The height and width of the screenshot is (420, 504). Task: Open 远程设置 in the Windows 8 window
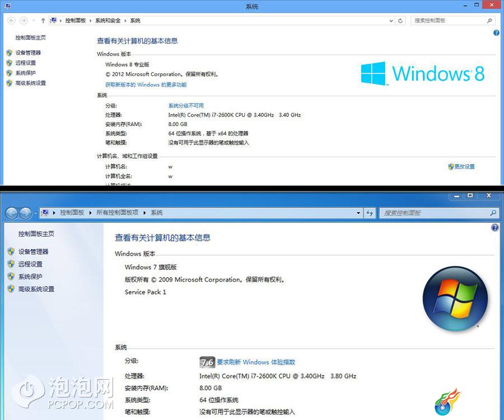[x=26, y=63]
